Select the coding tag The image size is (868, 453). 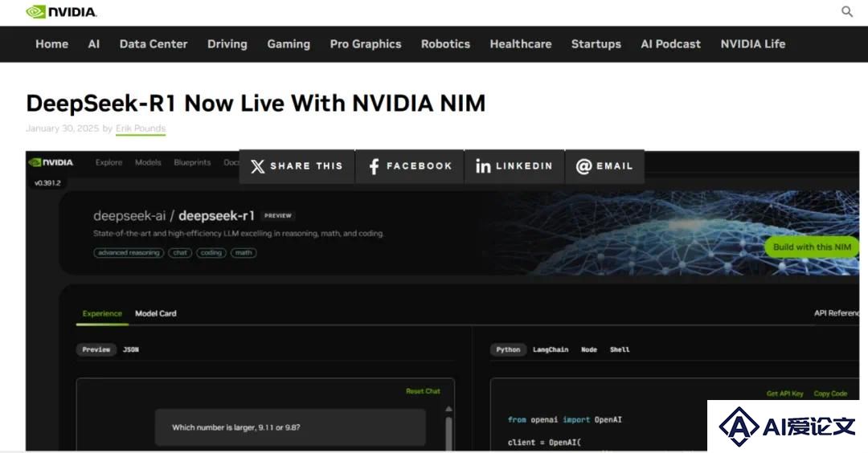point(211,253)
